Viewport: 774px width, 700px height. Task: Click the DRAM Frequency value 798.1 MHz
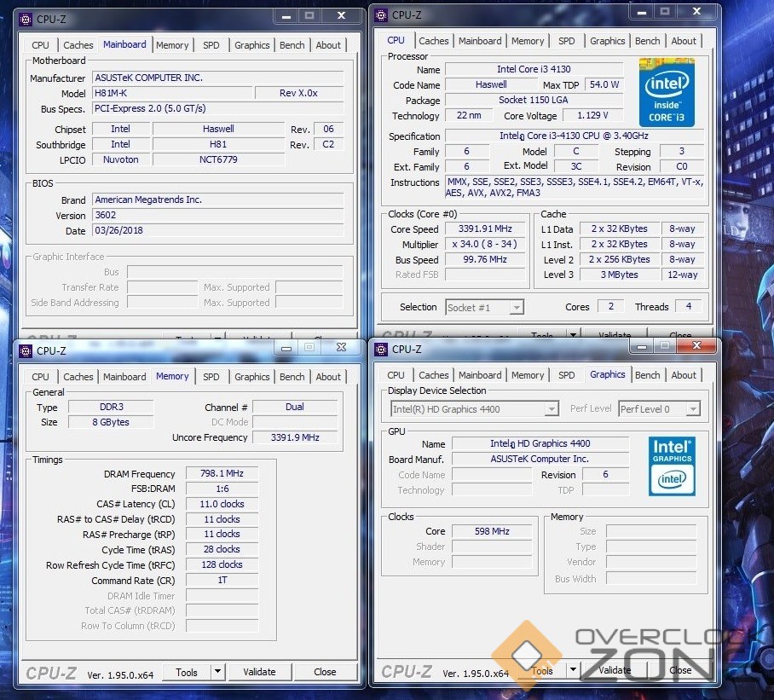tap(222, 473)
